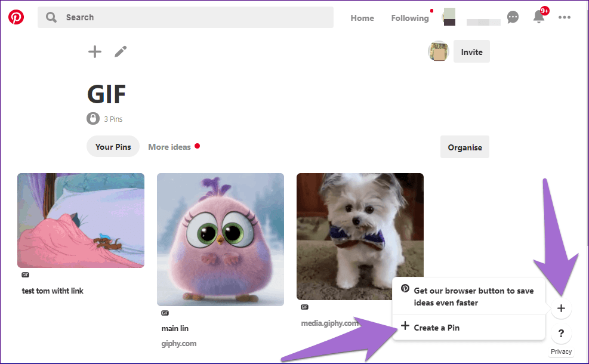
Task: Open the three-dot more options menu
Action: pos(564,17)
